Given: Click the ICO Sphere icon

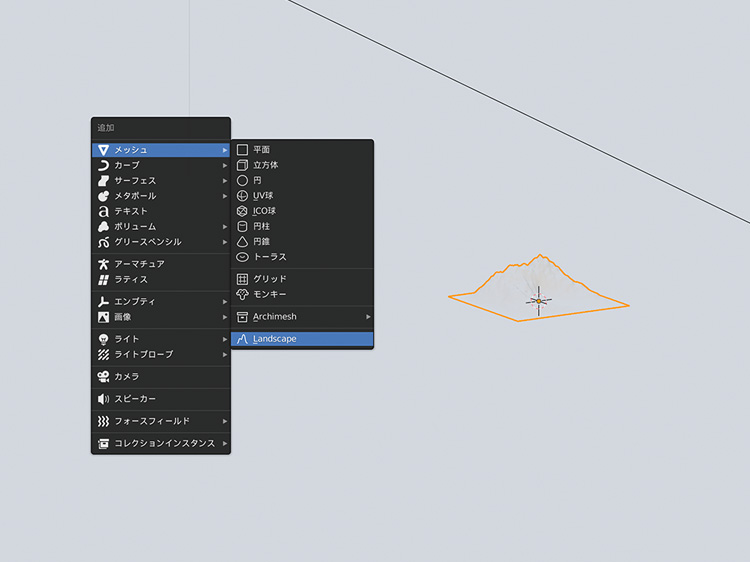Looking at the screenshot, I should (x=242, y=211).
